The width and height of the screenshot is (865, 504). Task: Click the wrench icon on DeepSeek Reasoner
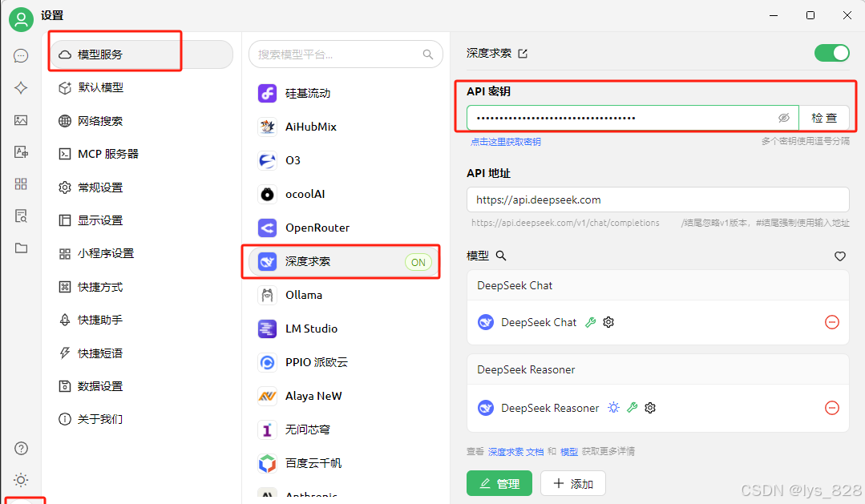pos(633,408)
